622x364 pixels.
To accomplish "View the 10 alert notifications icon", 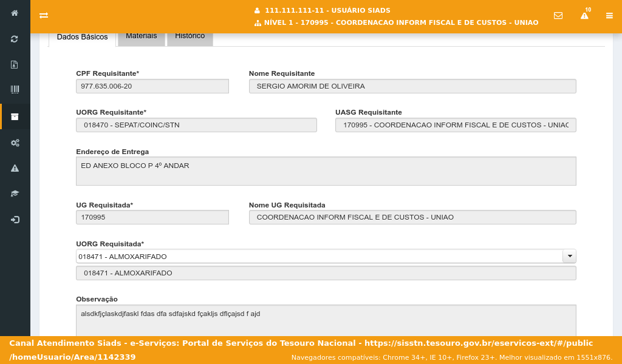I will (585, 14).
